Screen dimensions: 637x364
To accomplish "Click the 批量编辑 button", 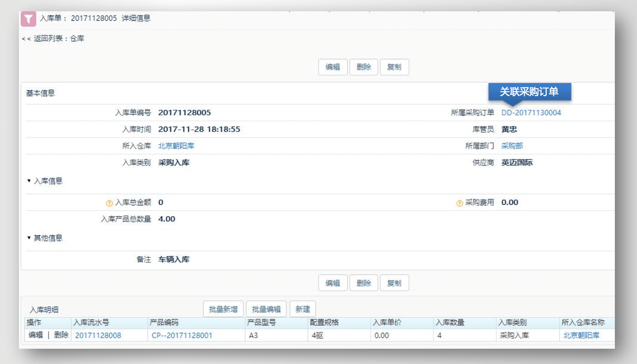I will 266,309.
